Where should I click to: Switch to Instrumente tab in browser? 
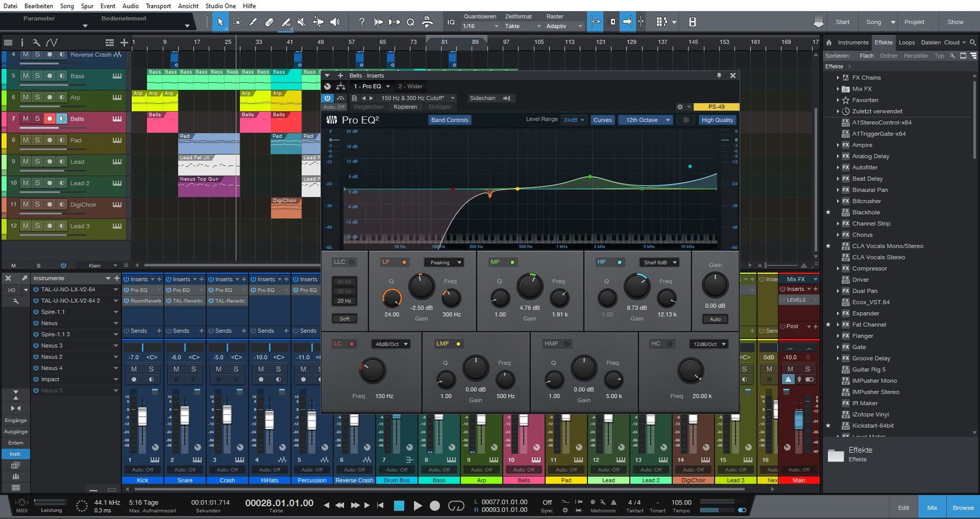853,42
